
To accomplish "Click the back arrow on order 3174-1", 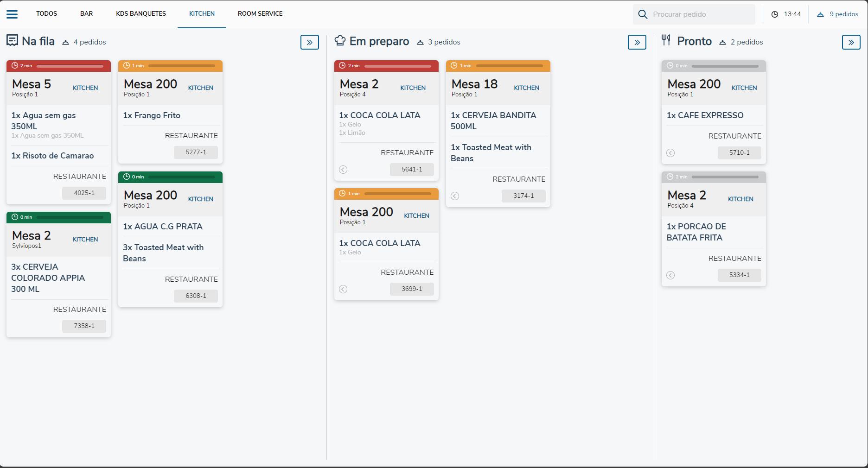I will 455,196.
